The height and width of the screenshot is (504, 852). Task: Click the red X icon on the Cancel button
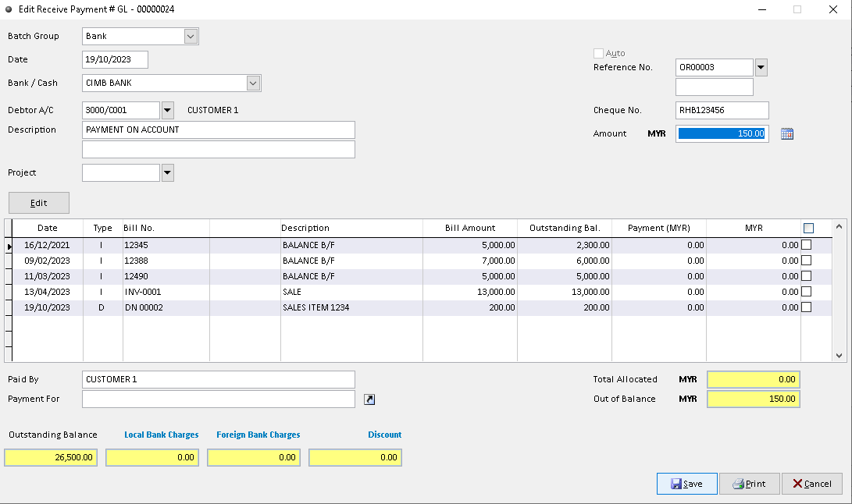pyautogui.click(x=796, y=484)
